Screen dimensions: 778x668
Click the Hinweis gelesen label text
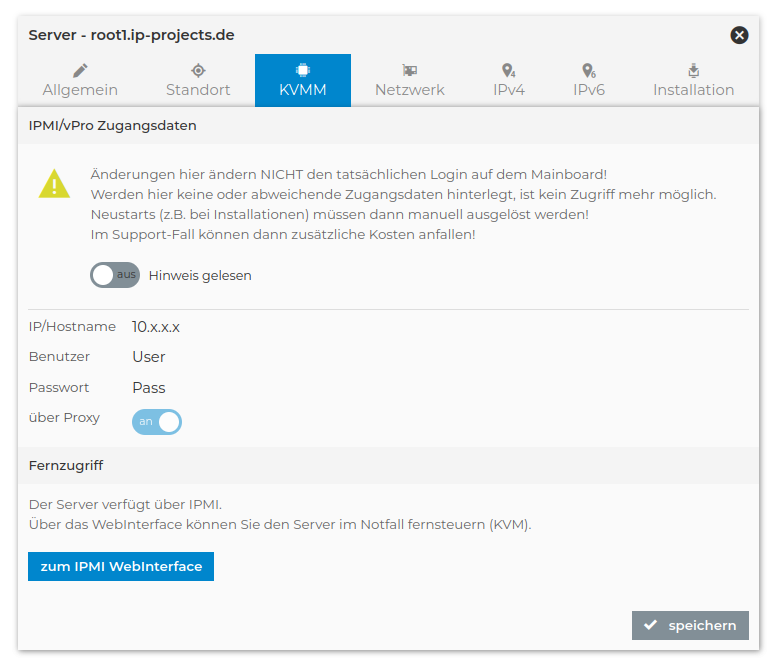click(x=200, y=275)
